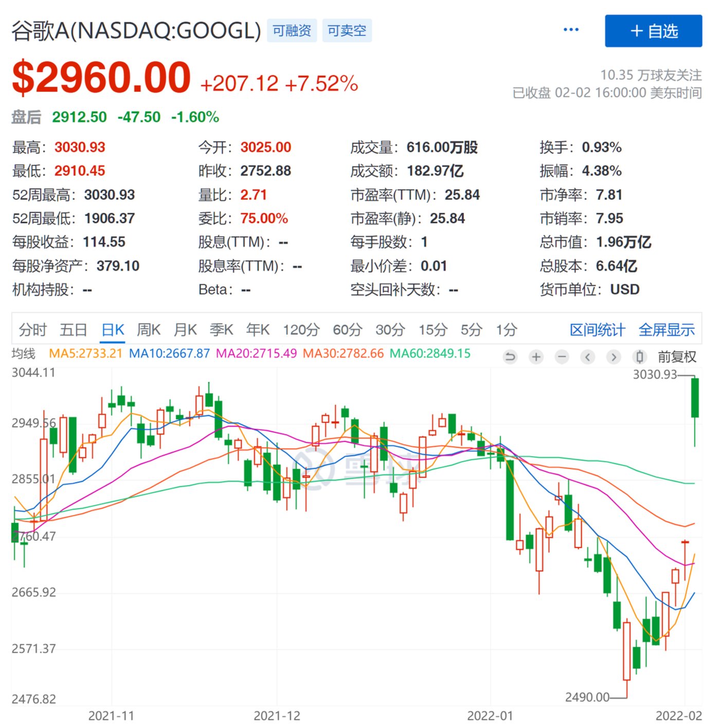Toggle the MA5 moving average label
The width and height of the screenshot is (720, 728).
tap(85, 354)
